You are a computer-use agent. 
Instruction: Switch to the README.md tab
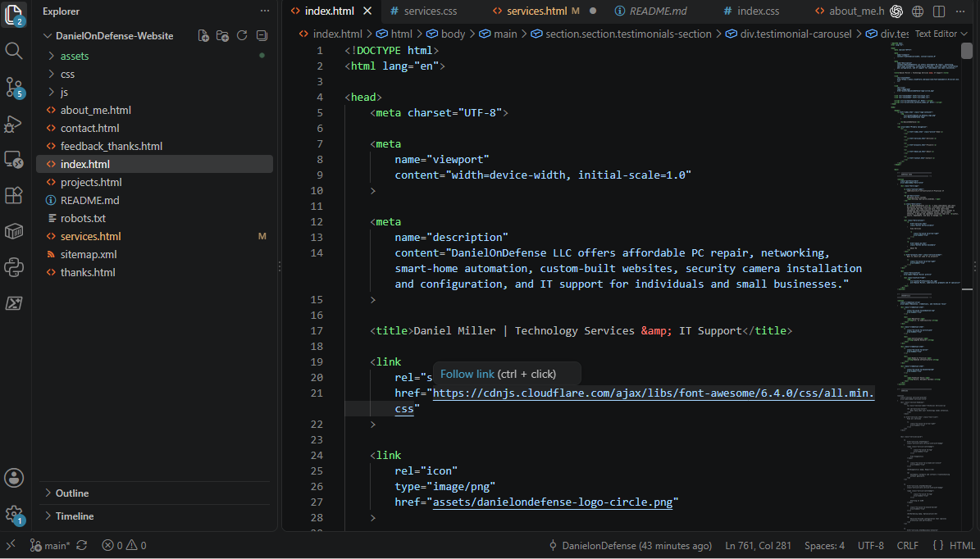[650, 11]
